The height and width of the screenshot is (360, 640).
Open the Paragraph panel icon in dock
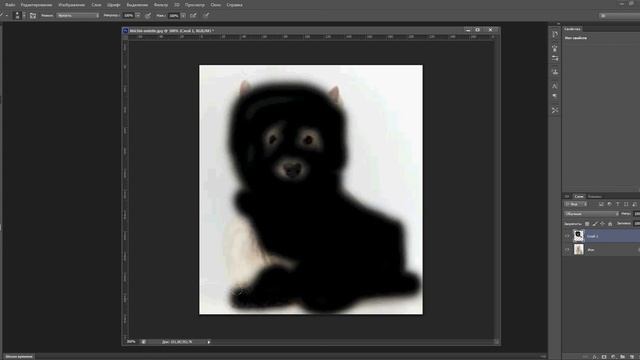555,96
